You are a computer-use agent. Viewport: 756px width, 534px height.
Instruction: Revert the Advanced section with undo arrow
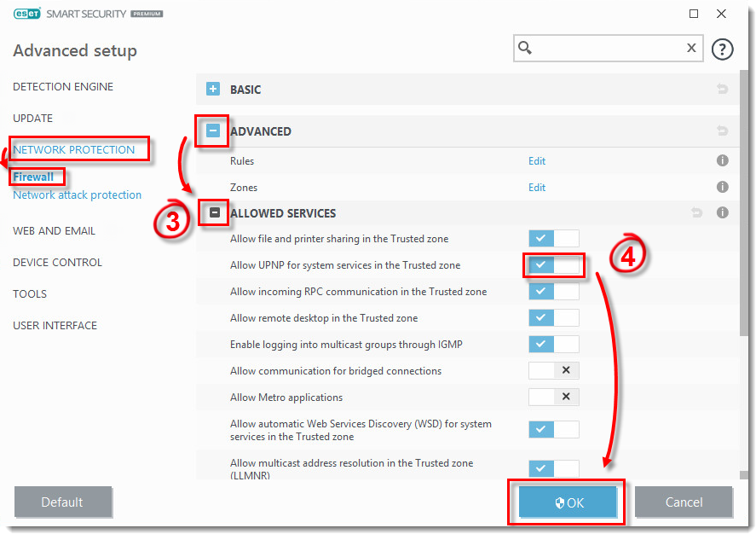click(722, 131)
